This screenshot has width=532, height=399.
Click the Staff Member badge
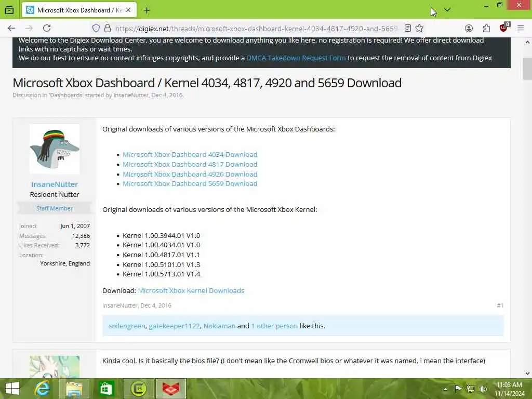click(x=55, y=208)
